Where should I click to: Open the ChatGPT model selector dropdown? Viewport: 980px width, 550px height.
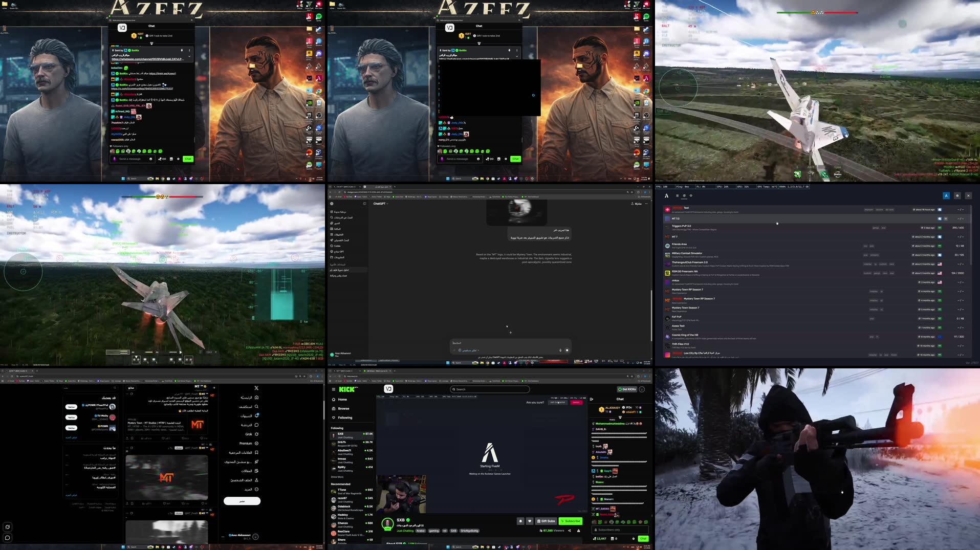(381, 203)
